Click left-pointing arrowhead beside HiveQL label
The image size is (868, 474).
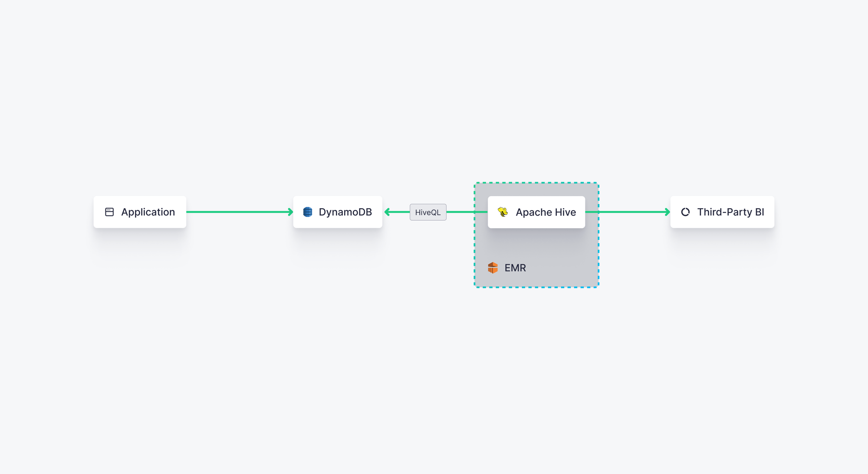coord(387,212)
